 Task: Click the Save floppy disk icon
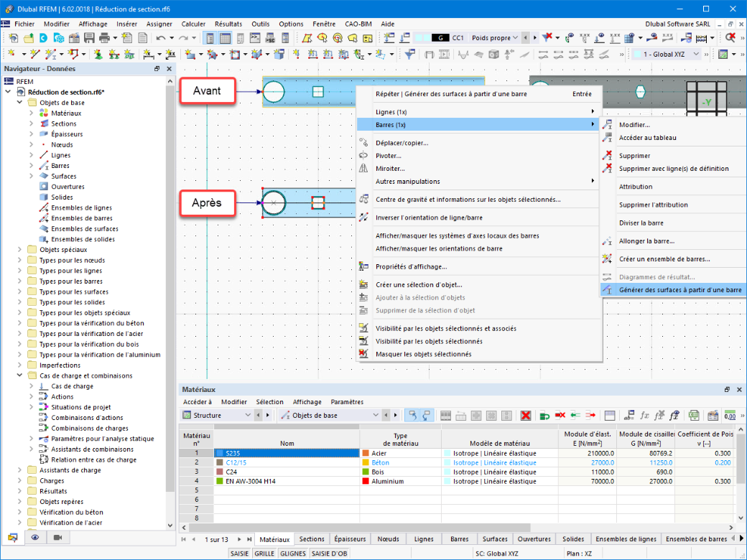pyautogui.click(x=89, y=37)
